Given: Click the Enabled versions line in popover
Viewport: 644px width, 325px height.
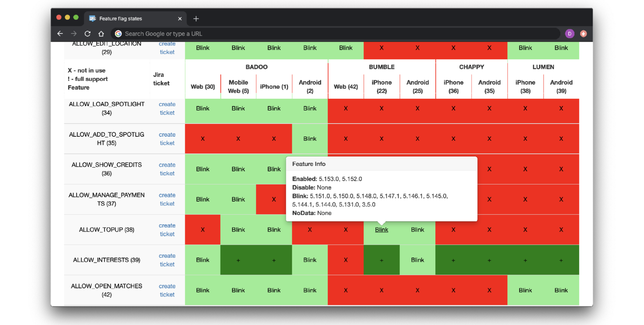Looking at the screenshot, I should [327, 179].
